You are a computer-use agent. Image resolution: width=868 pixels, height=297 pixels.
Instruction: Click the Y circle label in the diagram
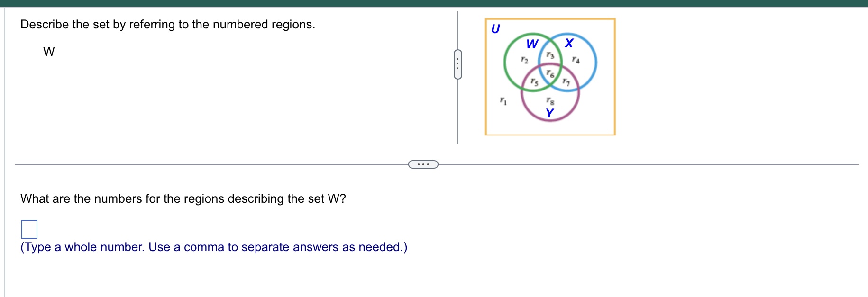[549, 112]
